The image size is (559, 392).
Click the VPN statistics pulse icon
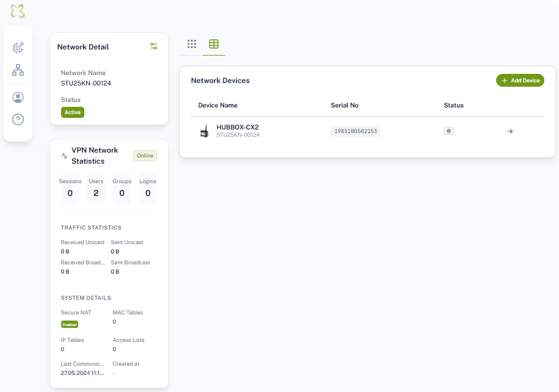click(x=64, y=156)
